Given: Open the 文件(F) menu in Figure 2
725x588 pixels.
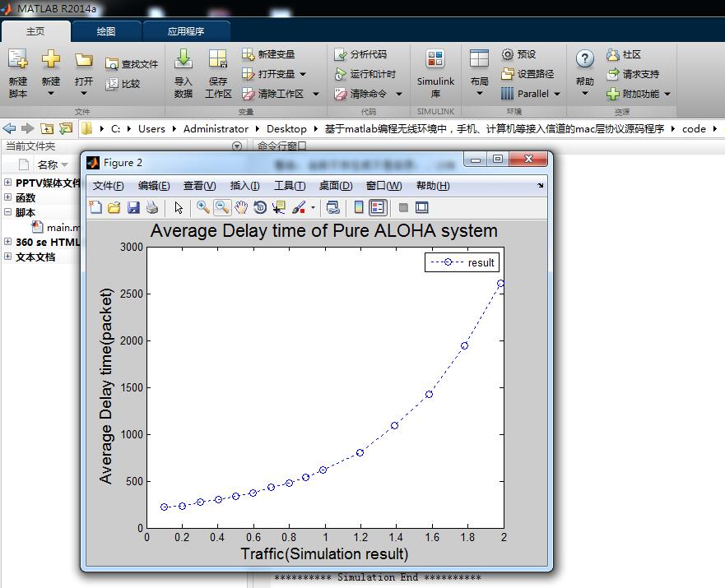Looking at the screenshot, I should (108, 186).
